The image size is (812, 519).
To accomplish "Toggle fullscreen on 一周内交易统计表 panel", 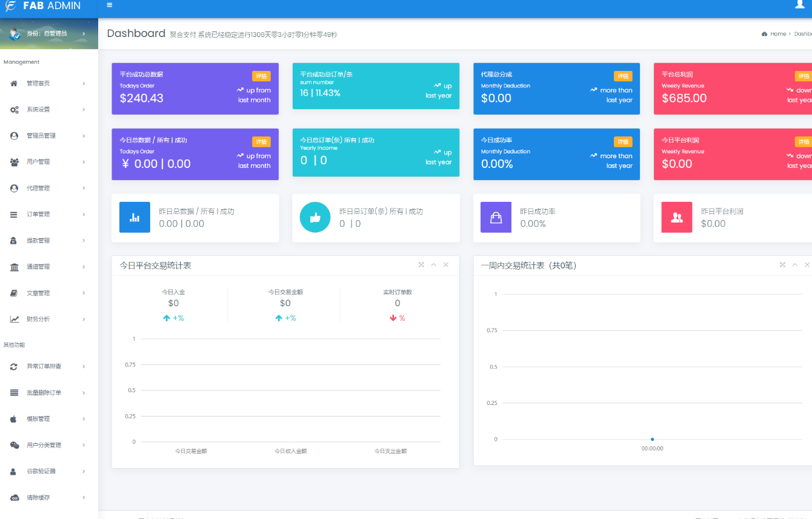I will (782, 265).
